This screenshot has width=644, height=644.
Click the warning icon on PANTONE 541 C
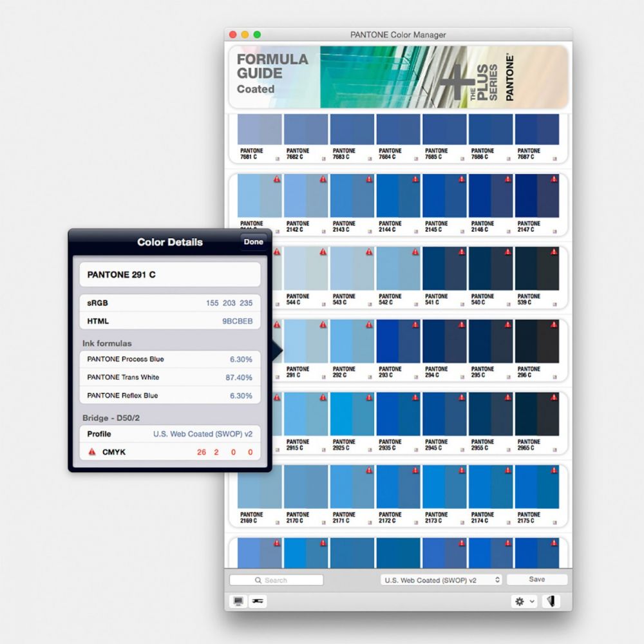[462, 252]
